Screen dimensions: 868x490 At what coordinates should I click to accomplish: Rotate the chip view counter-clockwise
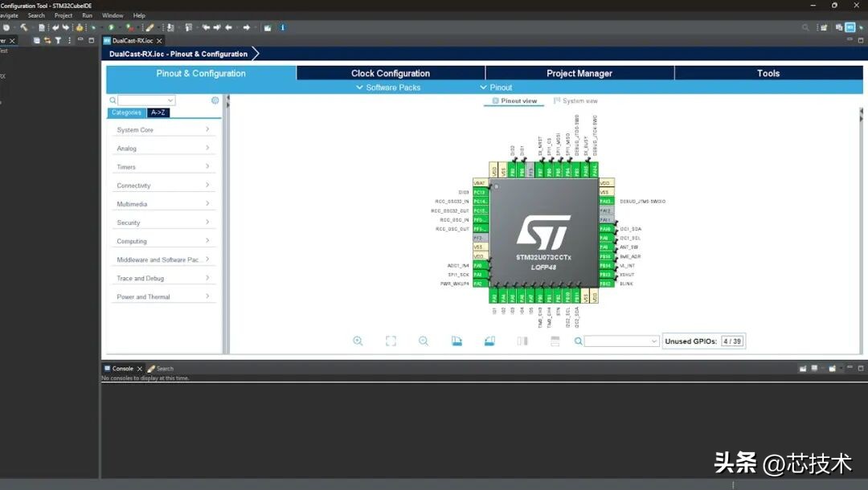pyautogui.click(x=489, y=341)
